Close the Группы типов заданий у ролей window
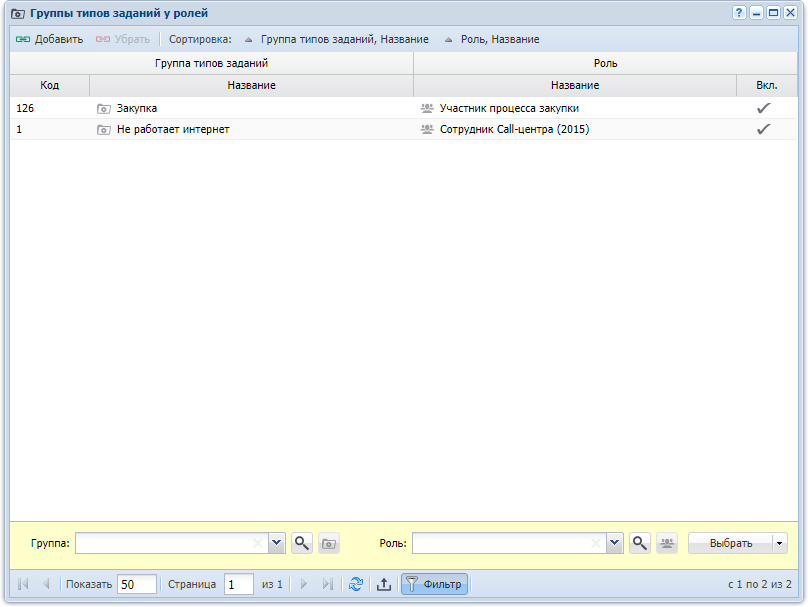The height and width of the screenshot is (607, 808). pyautogui.click(x=790, y=13)
